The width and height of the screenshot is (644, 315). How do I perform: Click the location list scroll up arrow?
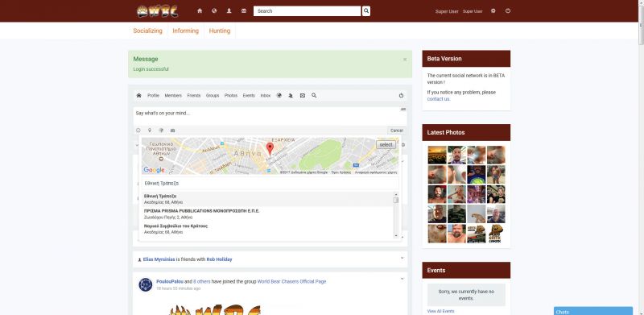coord(396,194)
